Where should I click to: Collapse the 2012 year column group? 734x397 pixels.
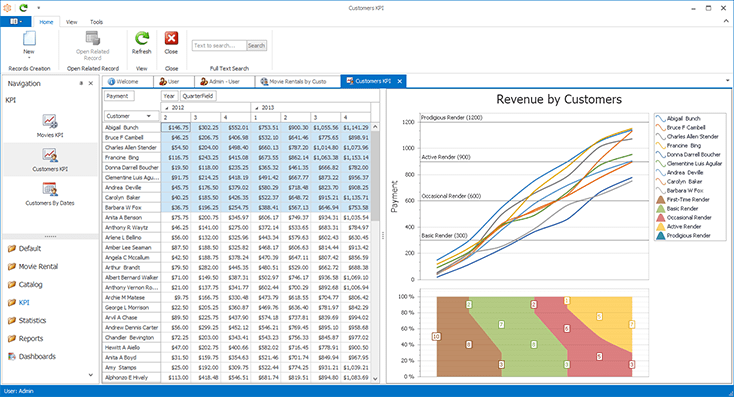click(x=166, y=108)
